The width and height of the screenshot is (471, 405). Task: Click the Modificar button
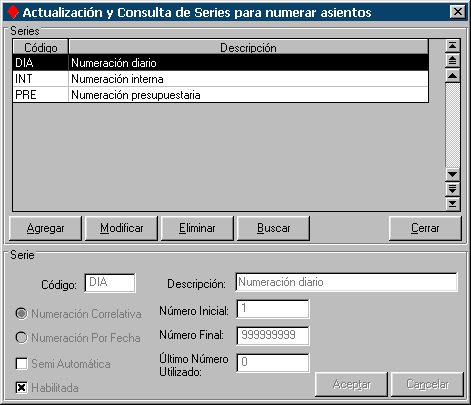[x=121, y=228]
